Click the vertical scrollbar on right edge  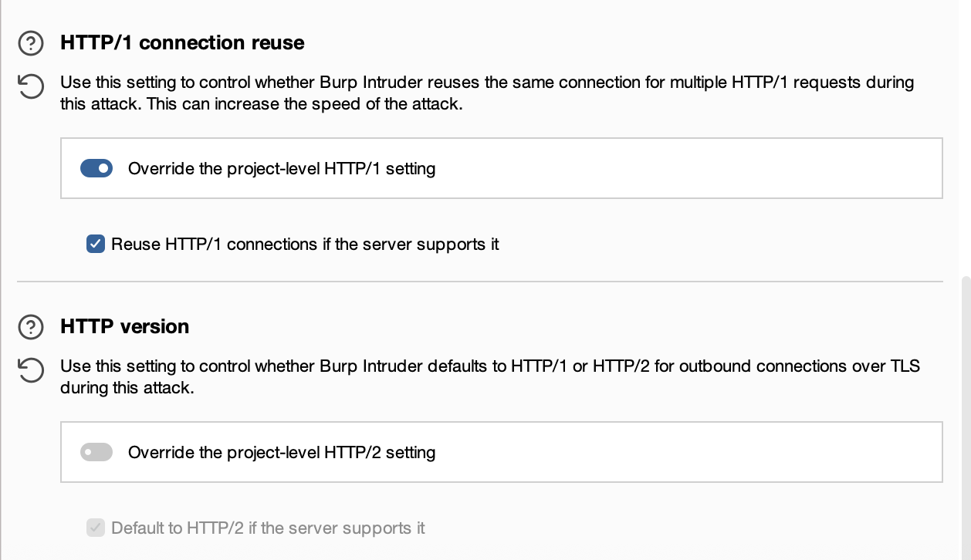point(965,417)
